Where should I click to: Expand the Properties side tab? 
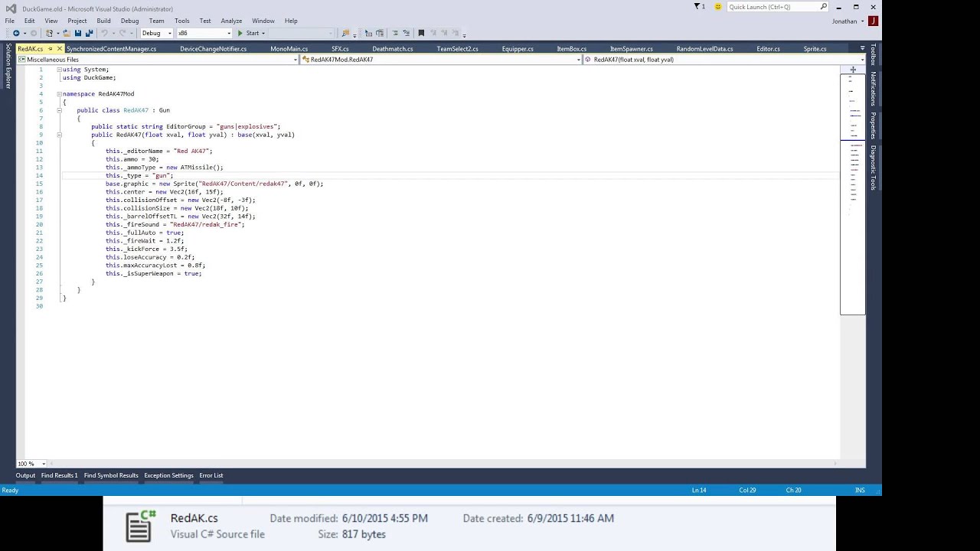(x=873, y=126)
